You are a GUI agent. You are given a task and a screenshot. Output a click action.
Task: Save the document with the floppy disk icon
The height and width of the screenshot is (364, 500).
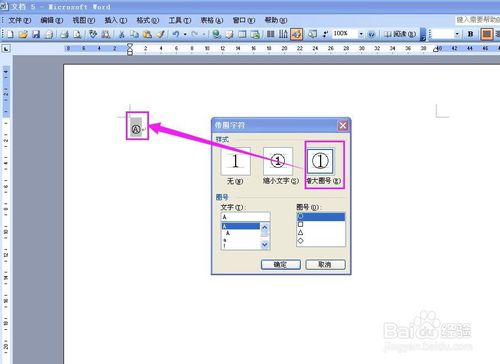point(36,34)
